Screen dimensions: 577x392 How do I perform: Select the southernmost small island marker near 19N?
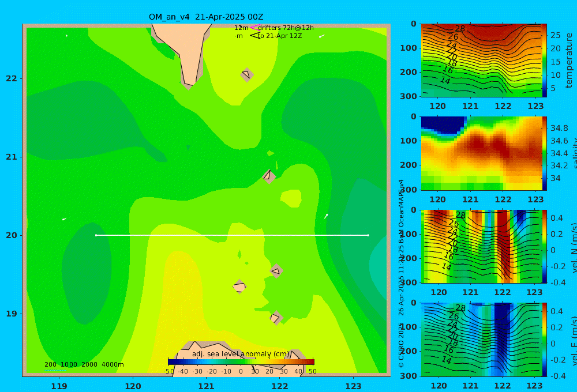pos(276,318)
